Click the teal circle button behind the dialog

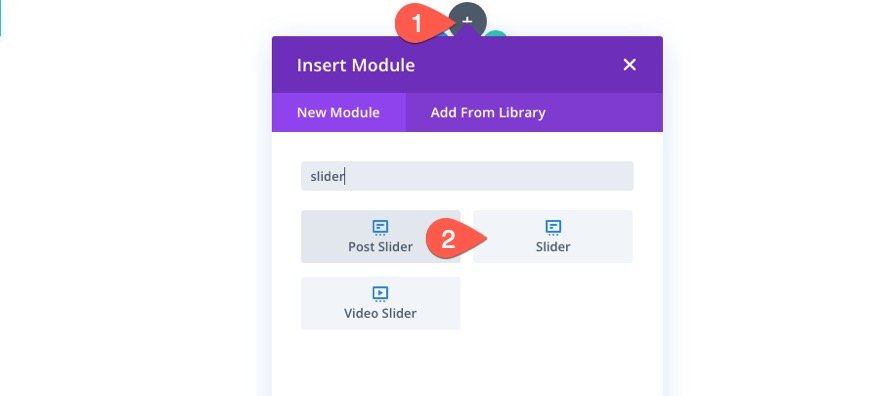[x=496, y=34]
